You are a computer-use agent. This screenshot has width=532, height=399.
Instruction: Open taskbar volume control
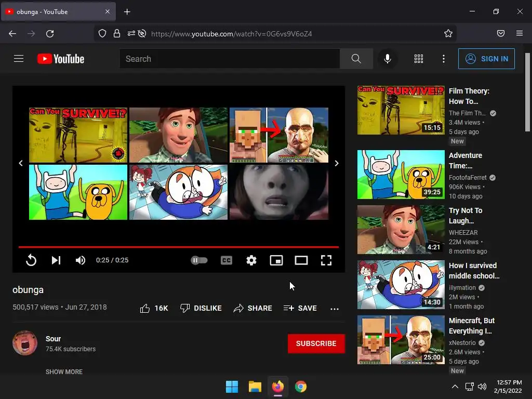(482, 387)
